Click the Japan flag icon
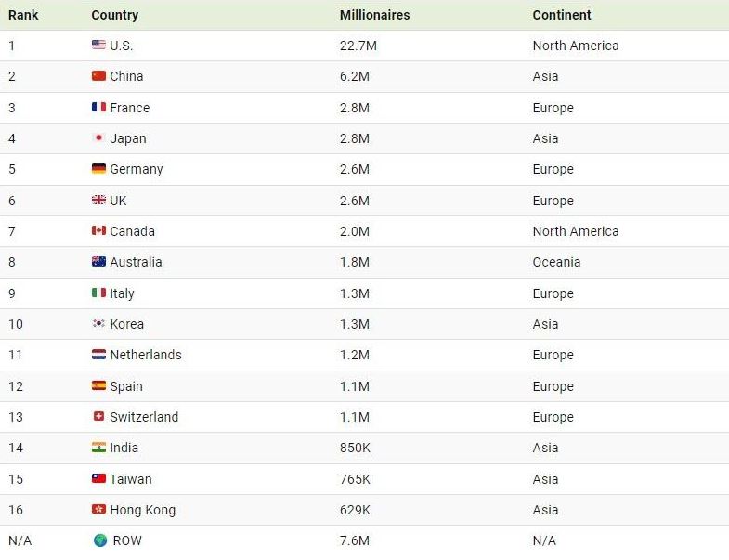The width and height of the screenshot is (729, 560). (98, 137)
